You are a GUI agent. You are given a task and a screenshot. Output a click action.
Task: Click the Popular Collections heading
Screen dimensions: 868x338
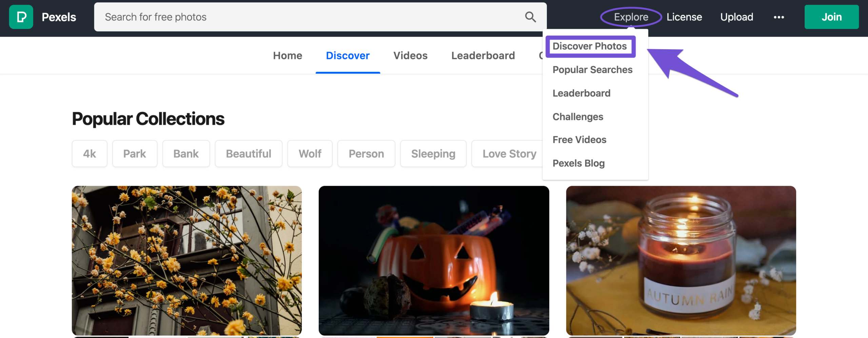pyautogui.click(x=148, y=119)
